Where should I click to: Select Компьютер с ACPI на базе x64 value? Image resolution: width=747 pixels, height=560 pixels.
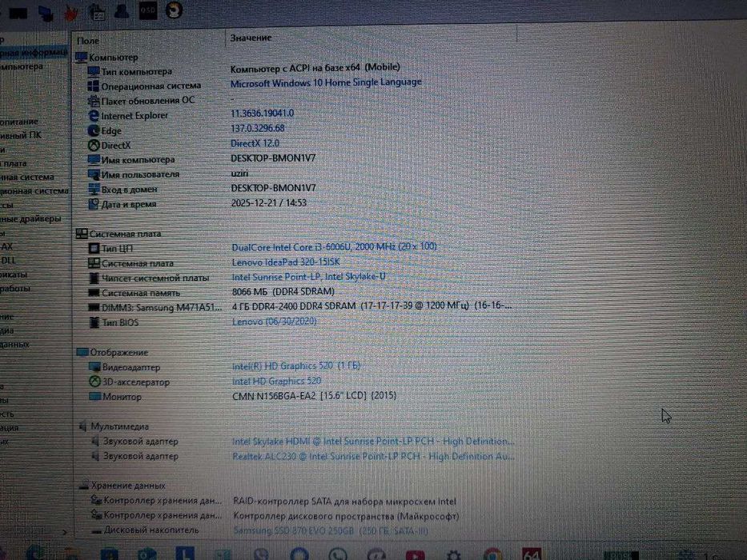coord(315,68)
